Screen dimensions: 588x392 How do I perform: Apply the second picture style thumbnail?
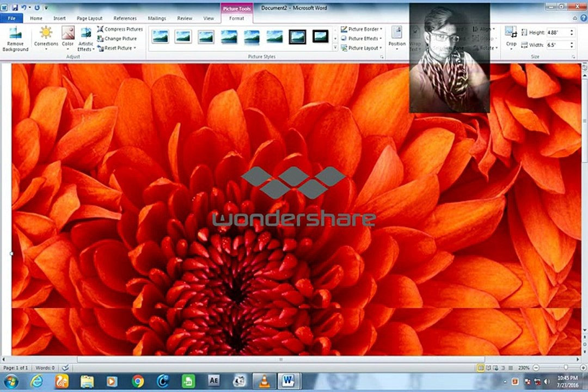[x=183, y=36]
